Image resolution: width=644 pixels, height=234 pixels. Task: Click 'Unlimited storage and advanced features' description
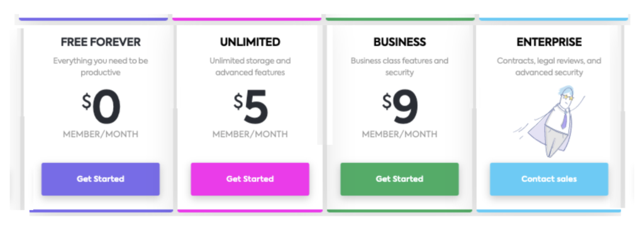(250, 67)
